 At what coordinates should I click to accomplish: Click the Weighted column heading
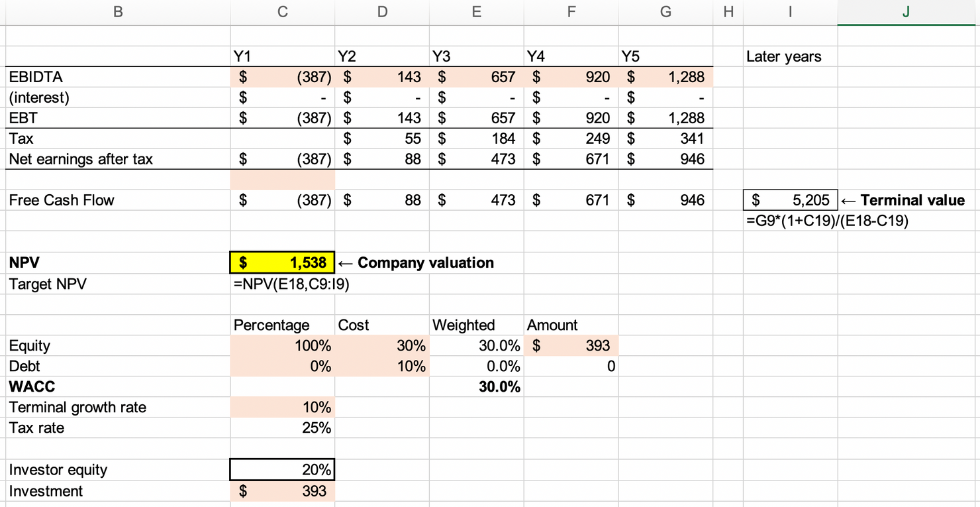[464, 325]
